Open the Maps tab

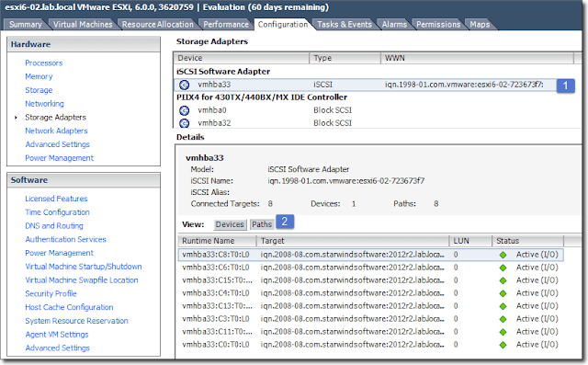tap(480, 25)
